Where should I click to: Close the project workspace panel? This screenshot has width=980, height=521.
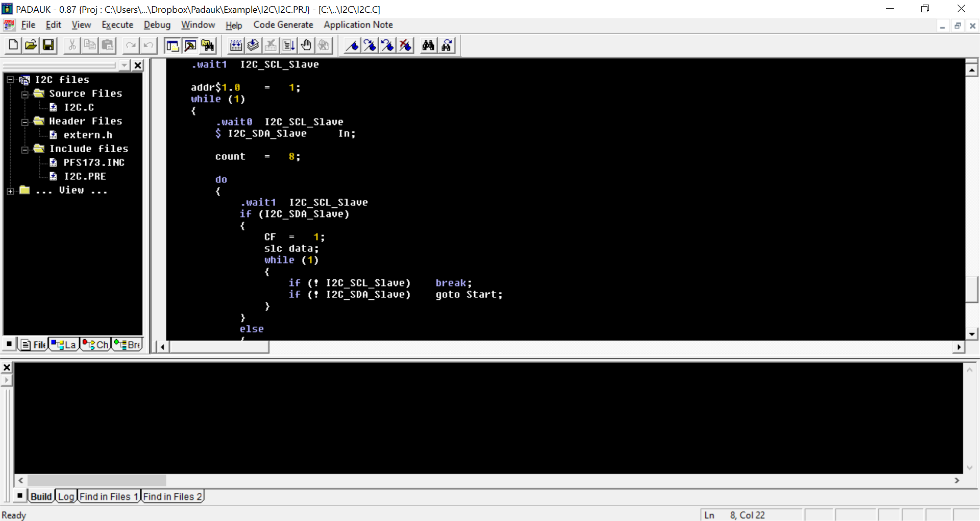click(138, 65)
